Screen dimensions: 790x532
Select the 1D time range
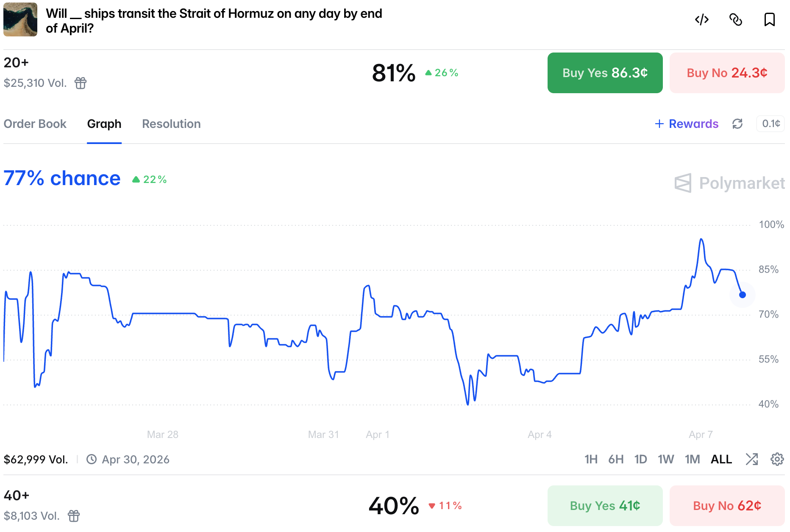640,459
